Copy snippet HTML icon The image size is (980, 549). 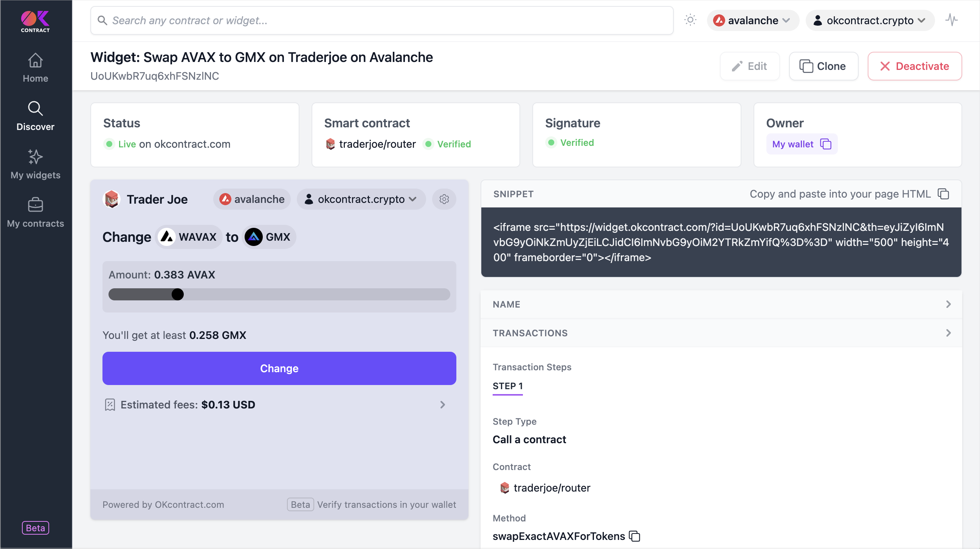pyautogui.click(x=943, y=194)
